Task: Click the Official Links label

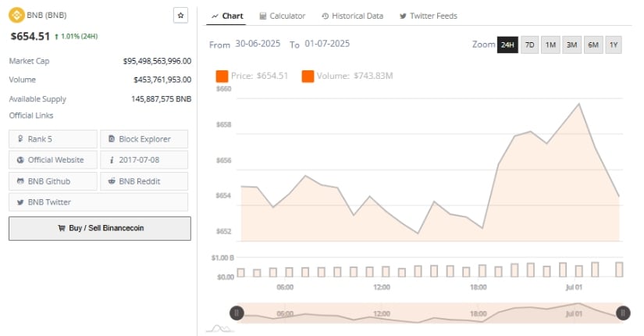Action: [31, 116]
